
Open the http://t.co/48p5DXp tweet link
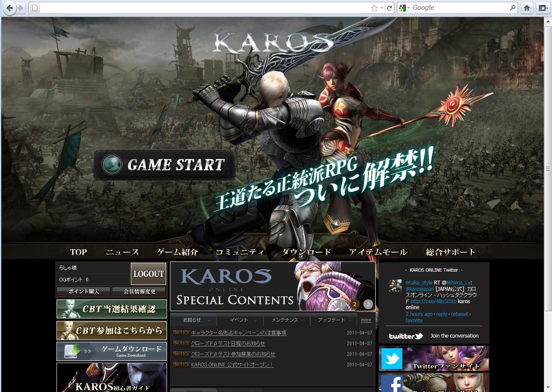(x=433, y=301)
